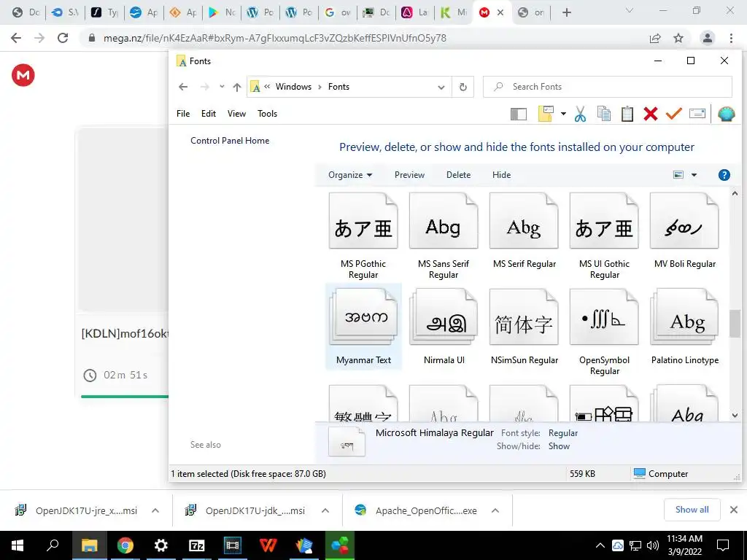Bookmark the MEGA page with star icon
Image resolution: width=747 pixels, height=560 pixels.
pos(678,38)
